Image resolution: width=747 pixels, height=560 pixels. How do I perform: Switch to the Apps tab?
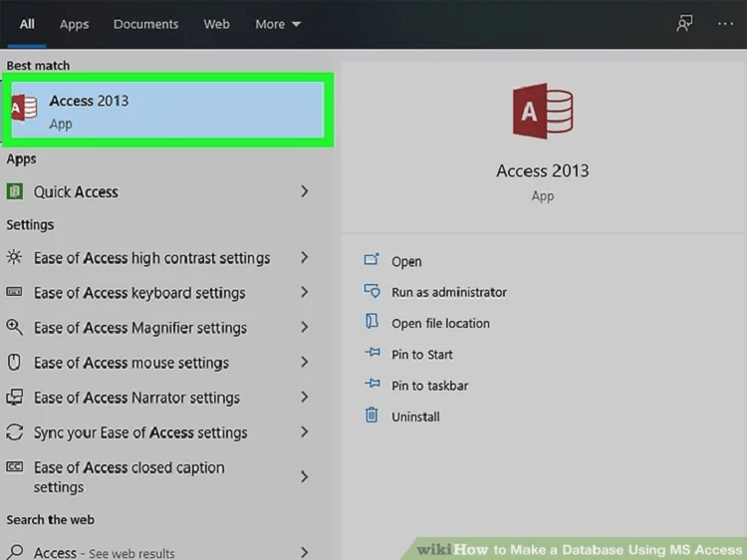coord(74,24)
